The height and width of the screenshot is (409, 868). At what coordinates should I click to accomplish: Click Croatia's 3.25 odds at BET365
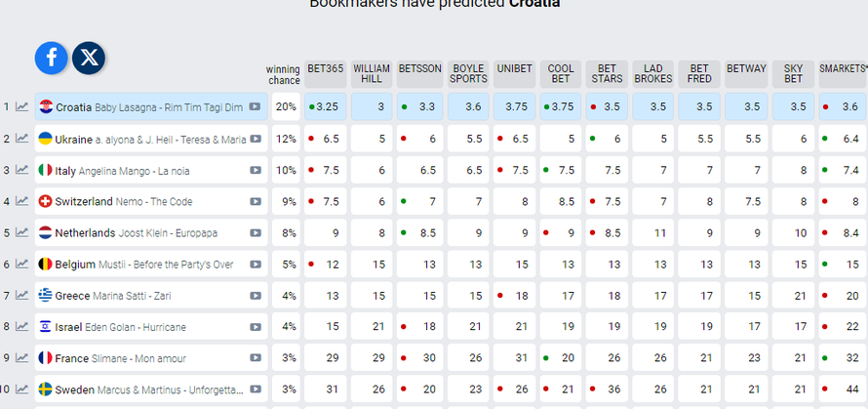coord(328,106)
